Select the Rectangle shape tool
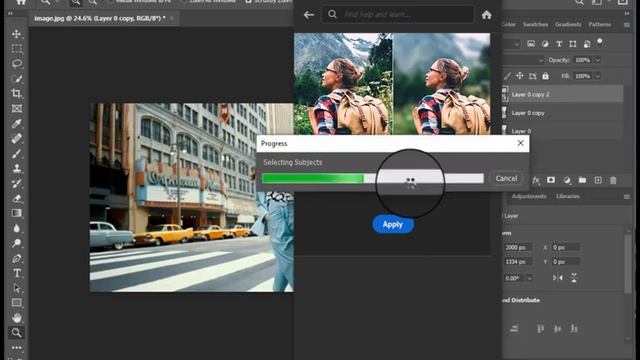 click(17, 303)
